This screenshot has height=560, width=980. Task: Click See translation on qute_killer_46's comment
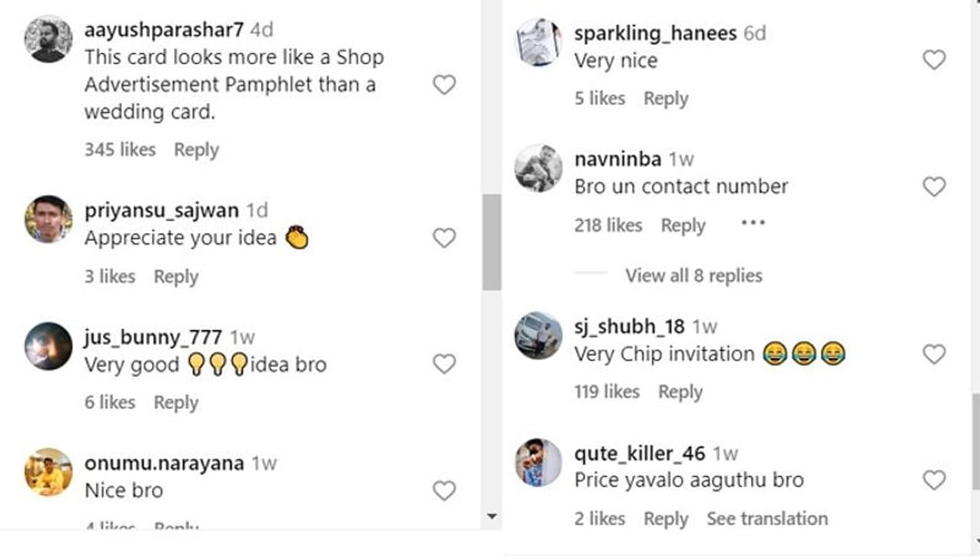pyautogui.click(x=766, y=519)
